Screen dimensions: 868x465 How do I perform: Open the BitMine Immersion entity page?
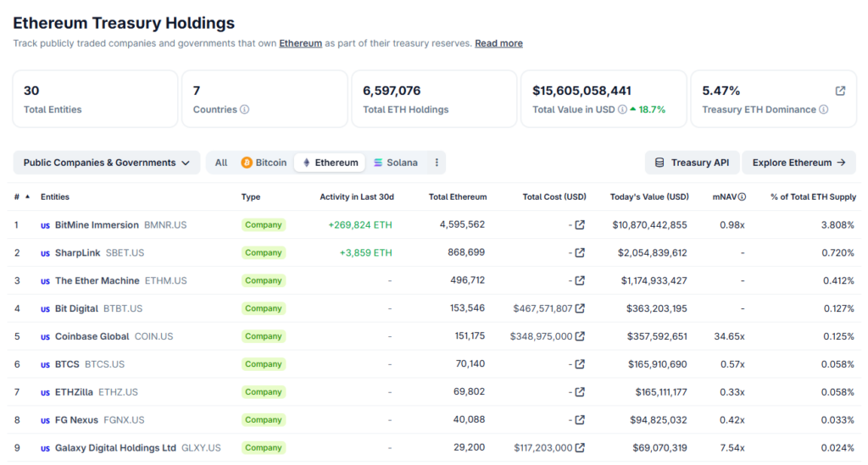[x=97, y=225]
